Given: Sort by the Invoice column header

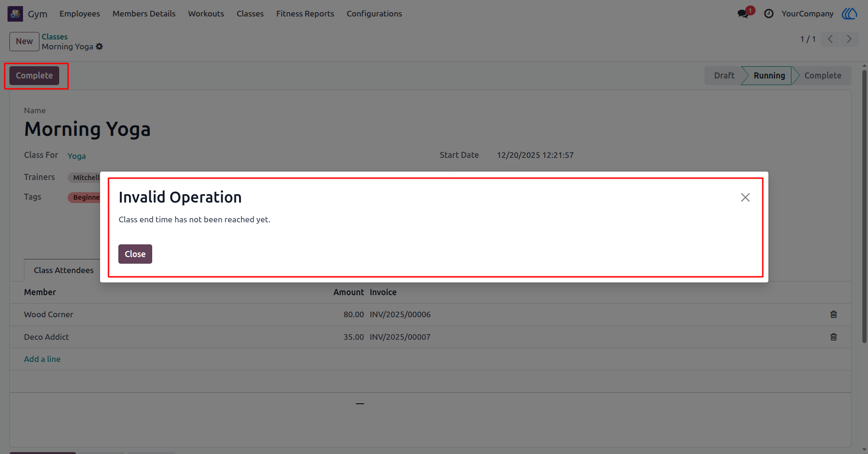Looking at the screenshot, I should 383,292.
